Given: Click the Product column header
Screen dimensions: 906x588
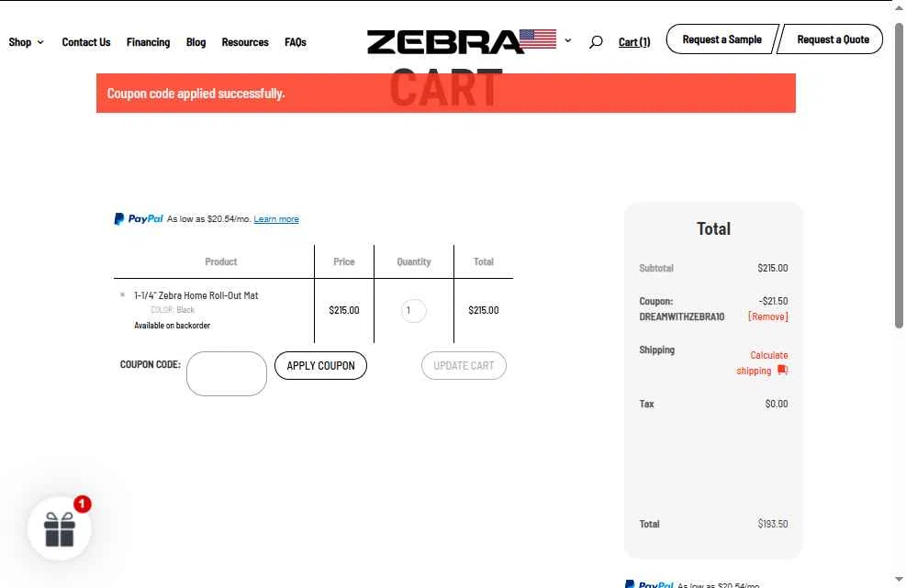Looking at the screenshot, I should pos(220,261).
